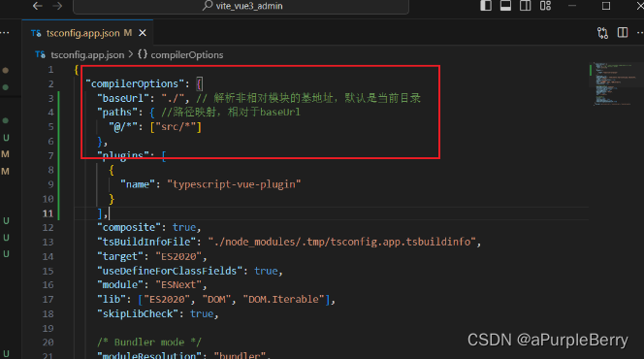Click the "name" key on line 9
Viewport: 644px width, 359px height.
click(x=138, y=184)
